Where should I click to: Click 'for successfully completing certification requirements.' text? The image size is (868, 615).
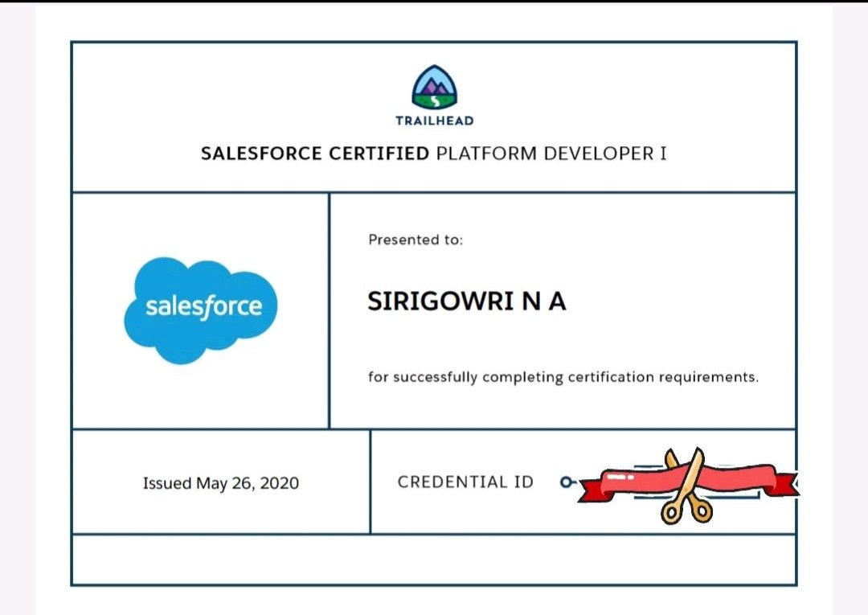(563, 378)
